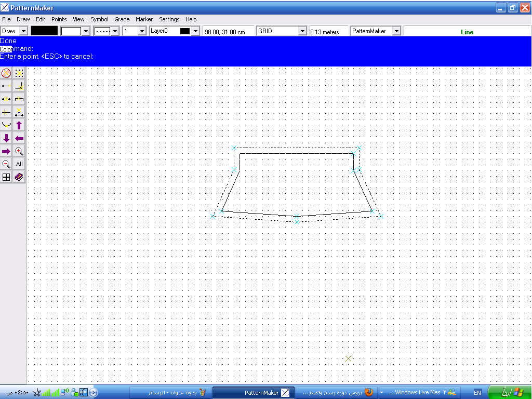
Task: Pan the view right with the arrow
Action: 6,151
